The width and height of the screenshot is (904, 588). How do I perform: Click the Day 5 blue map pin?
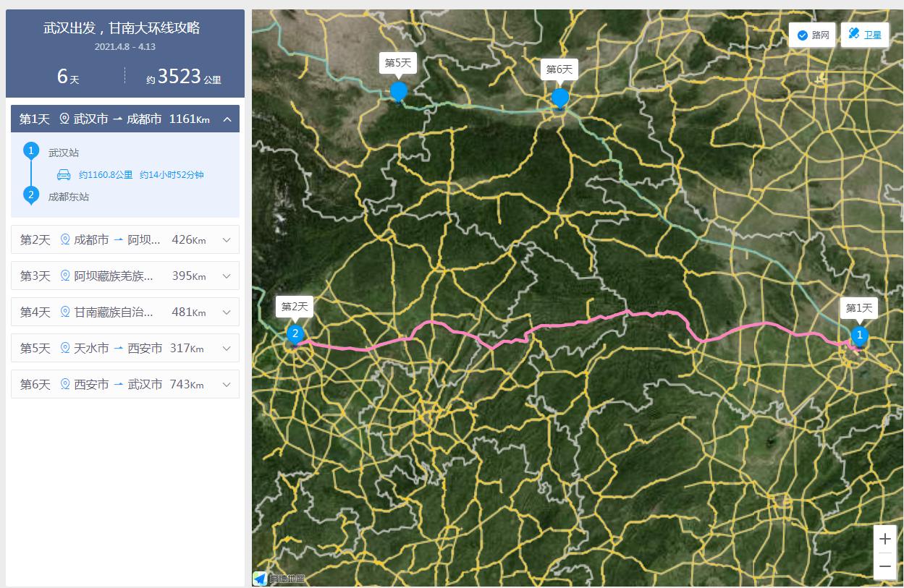click(399, 93)
